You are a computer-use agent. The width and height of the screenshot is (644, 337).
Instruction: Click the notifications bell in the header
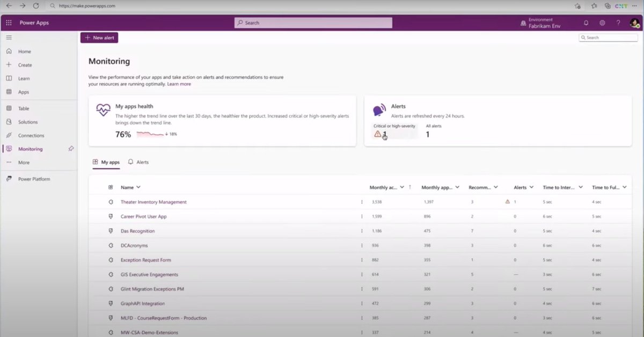(x=586, y=23)
